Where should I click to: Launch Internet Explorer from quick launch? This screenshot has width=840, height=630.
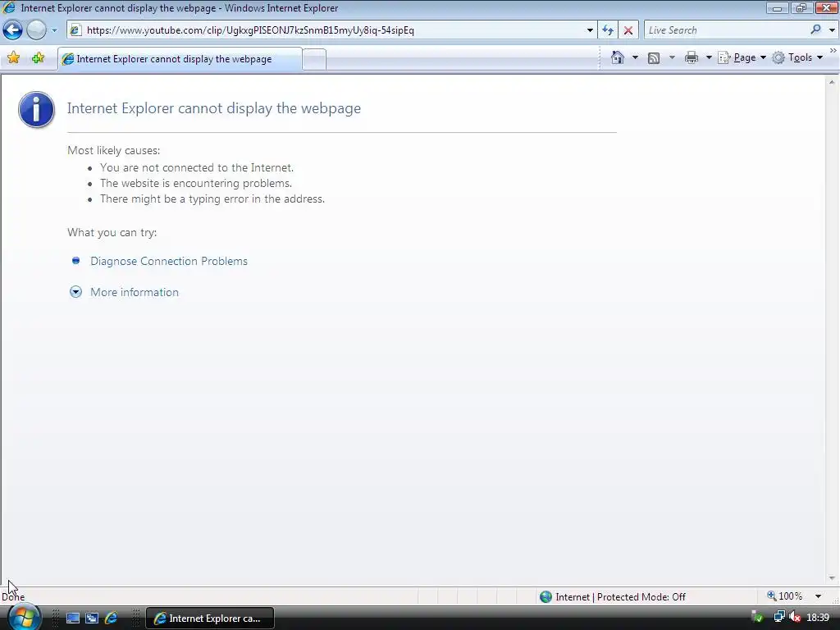tap(111, 618)
